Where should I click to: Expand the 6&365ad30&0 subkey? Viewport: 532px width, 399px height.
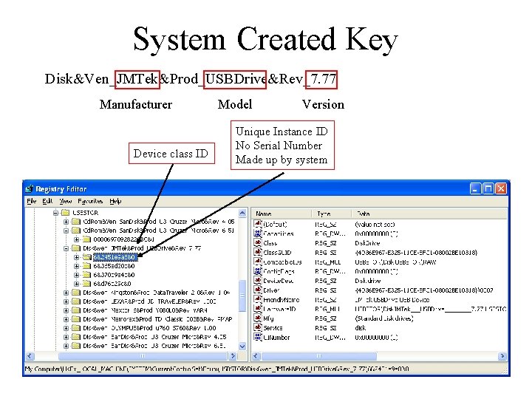point(77,266)
